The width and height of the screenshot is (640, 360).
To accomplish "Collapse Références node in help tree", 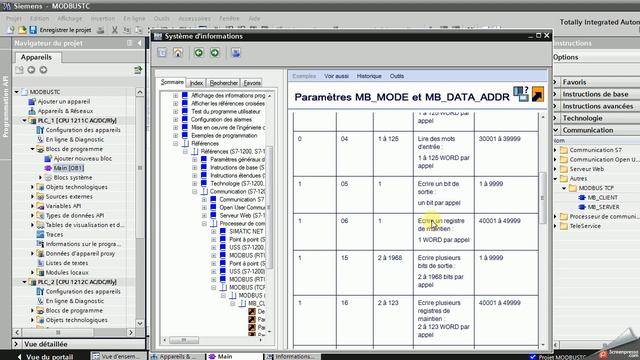I will [176, 143].
